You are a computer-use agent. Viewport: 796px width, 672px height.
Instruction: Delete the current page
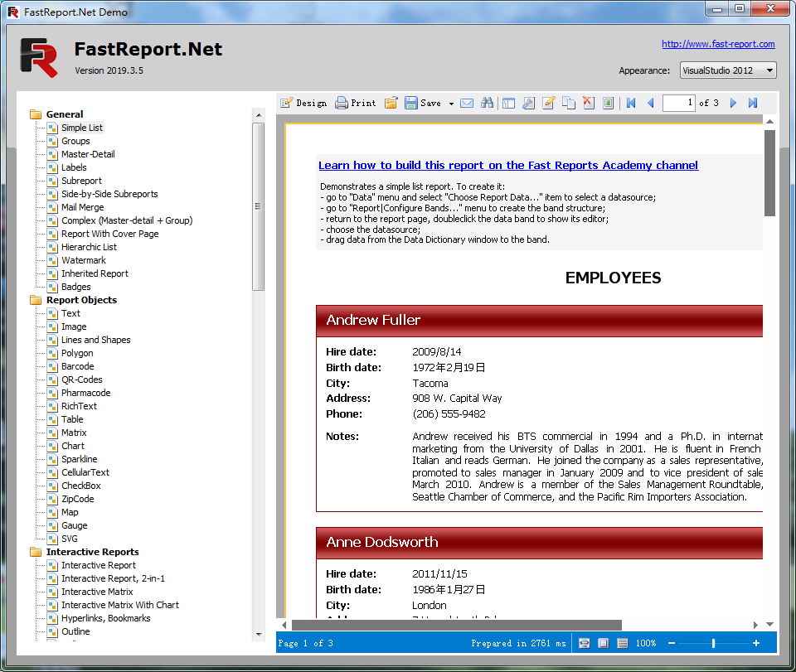click(588, 103)
